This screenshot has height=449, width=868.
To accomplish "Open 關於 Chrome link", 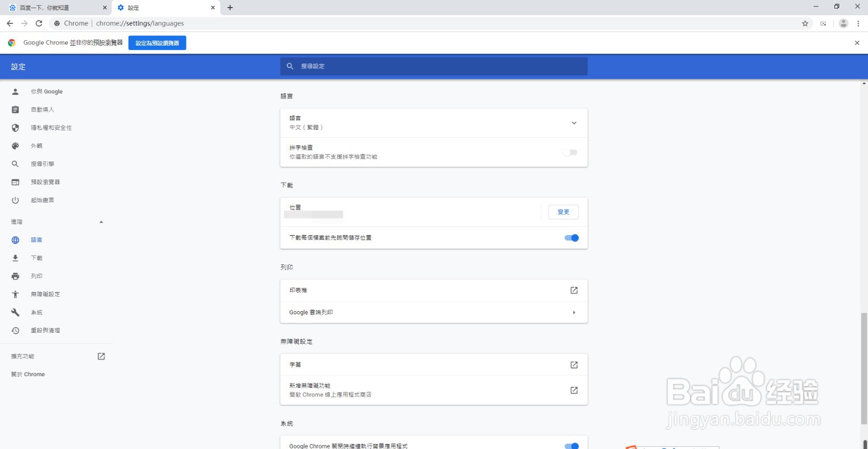I will [28, 375].
